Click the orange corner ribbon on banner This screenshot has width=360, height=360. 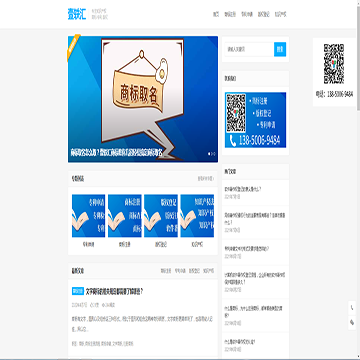[74, 47]
